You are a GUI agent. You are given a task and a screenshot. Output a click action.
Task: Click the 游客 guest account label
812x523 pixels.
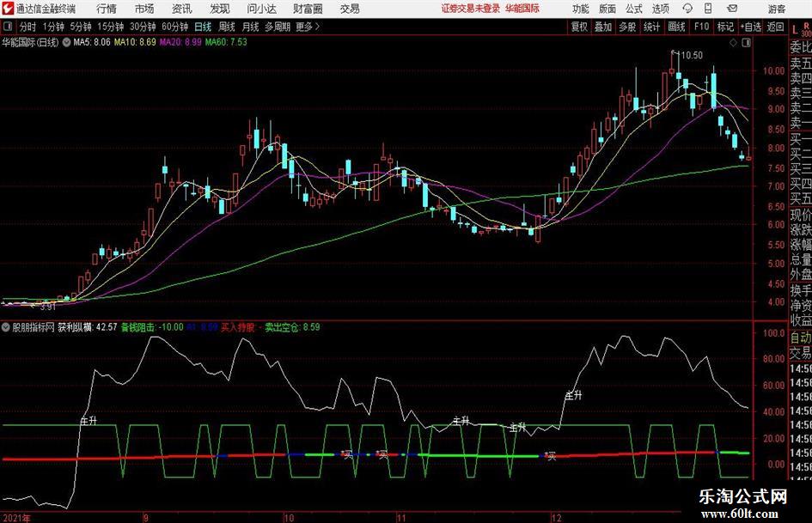pyautogui.click(x=777, y=9)
